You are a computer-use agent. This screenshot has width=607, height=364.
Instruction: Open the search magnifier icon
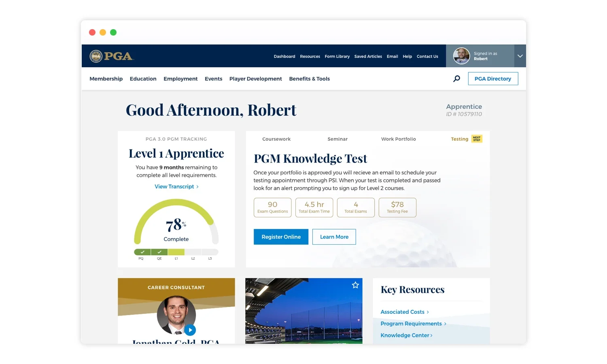click(x=456, y=78)
